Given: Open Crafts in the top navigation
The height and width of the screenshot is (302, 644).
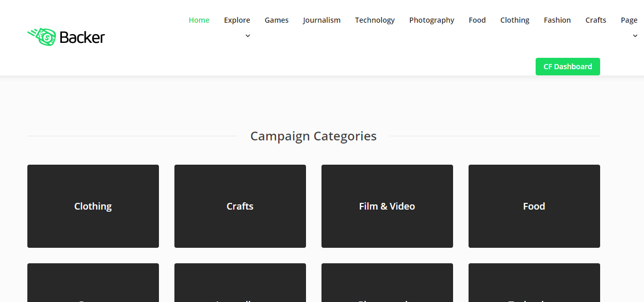Looking at the screenshot, I should (x=595, y=20).
